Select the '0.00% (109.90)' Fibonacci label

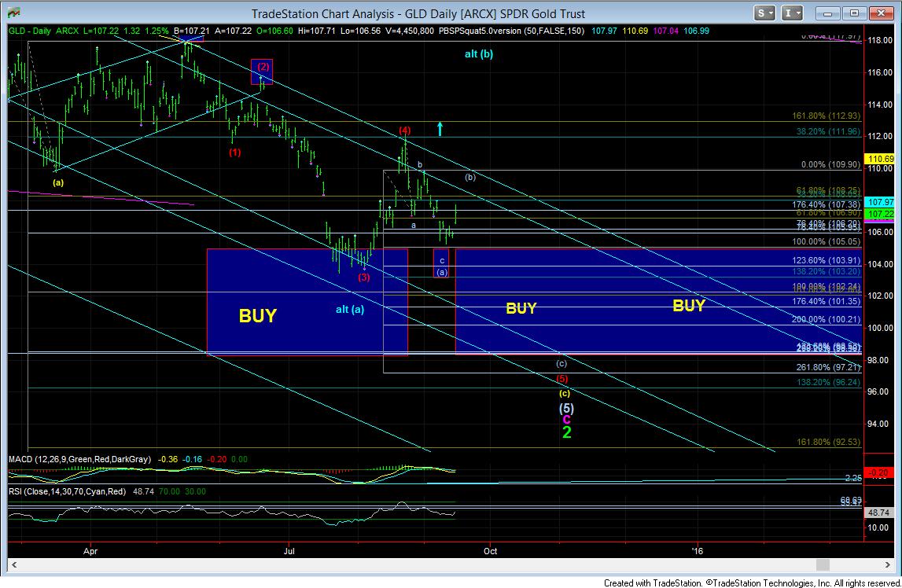pos(830,164)
